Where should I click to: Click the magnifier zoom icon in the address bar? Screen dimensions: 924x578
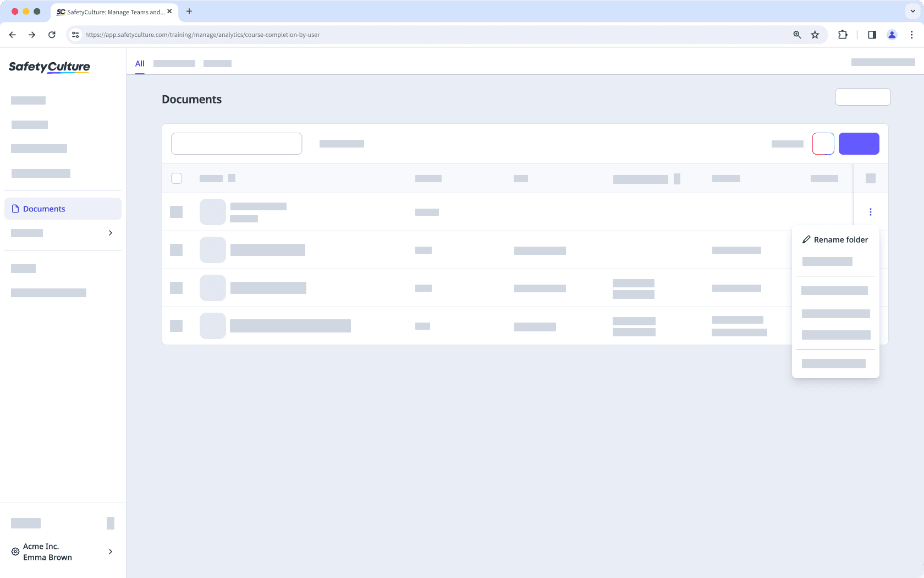(x=796, y=34)
